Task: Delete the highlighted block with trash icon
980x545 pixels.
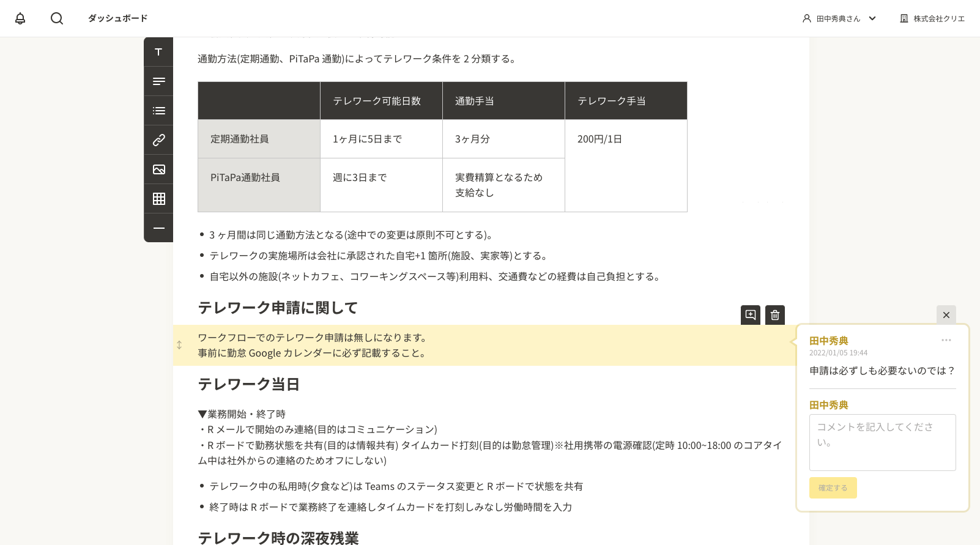Action: tap(775, 315)
